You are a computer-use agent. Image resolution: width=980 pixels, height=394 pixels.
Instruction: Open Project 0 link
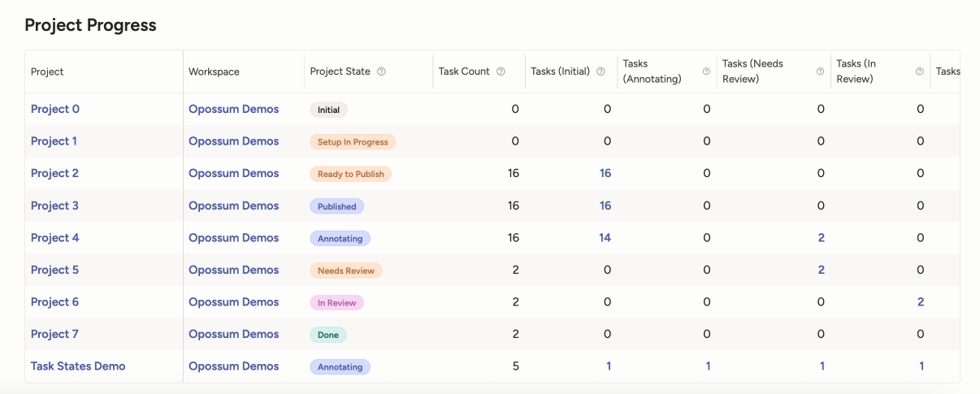tap(55, 109)
